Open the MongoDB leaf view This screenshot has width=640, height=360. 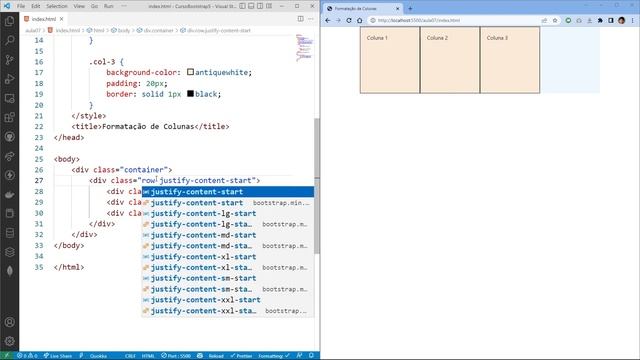[x=9, y=271]
